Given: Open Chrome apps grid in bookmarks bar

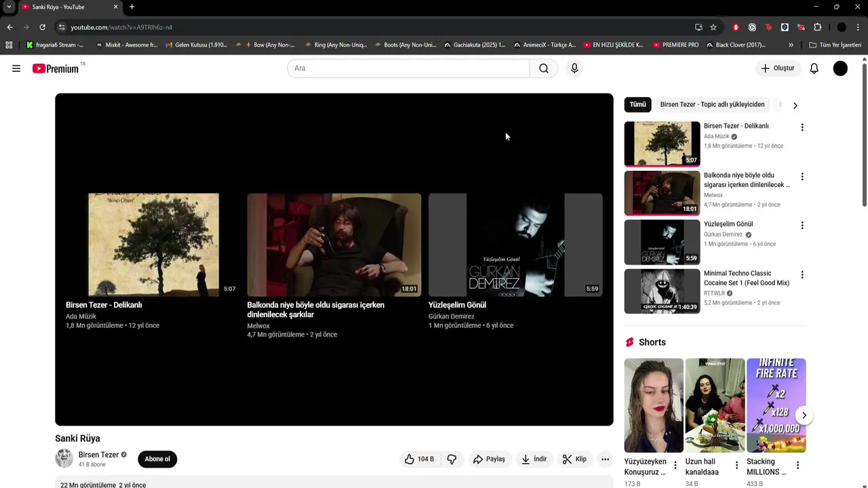Looking at the screenshot, I should click(9, 45).
